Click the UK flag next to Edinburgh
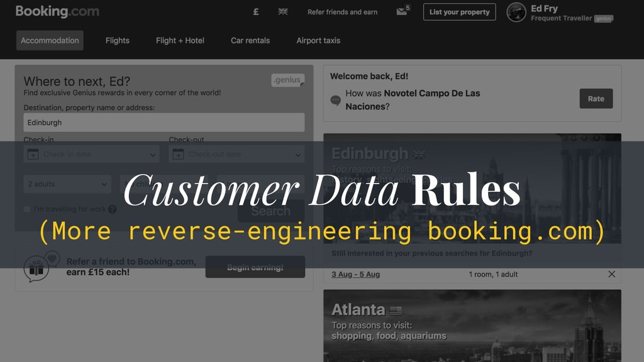The width and height of the screenshot is (644, 362). pyautogui.click(x=419, y=155)
